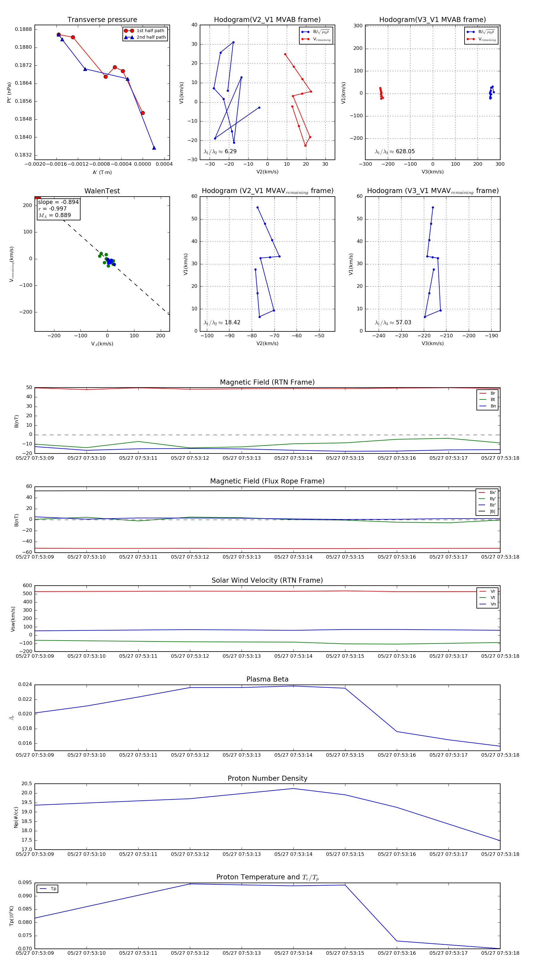Click the 'Proton Number Density' title
Viewport: 535px width, 980px height.
tap(267, 778)
